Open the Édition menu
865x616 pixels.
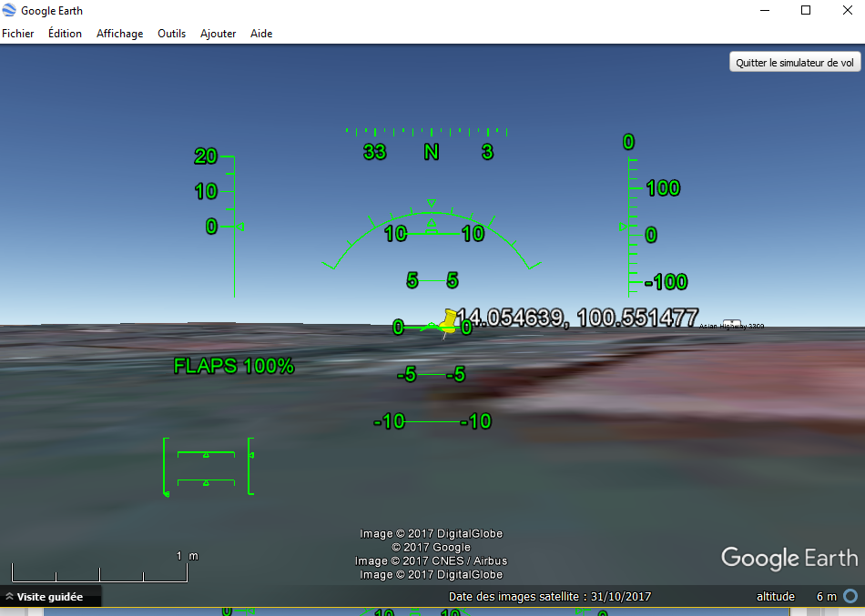(65, 34)
